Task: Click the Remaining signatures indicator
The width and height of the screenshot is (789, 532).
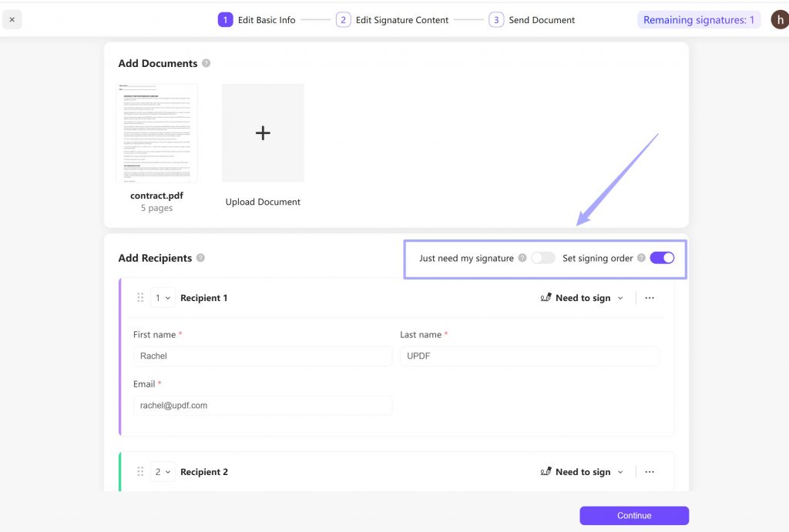Action: 698,19
